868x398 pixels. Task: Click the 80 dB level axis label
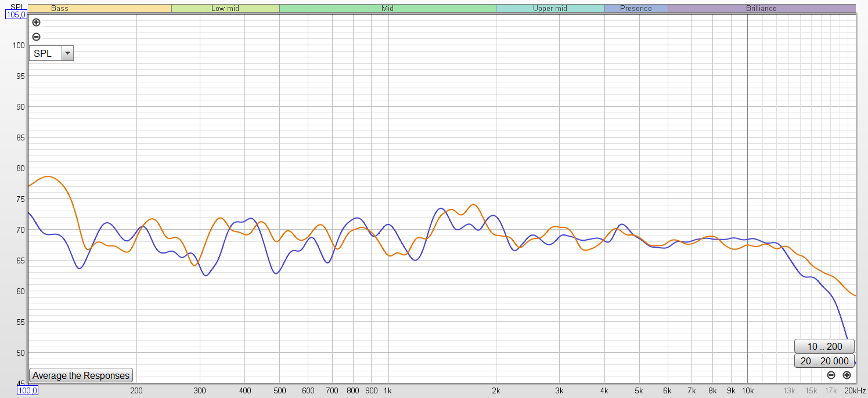click(x=20, y=168)
